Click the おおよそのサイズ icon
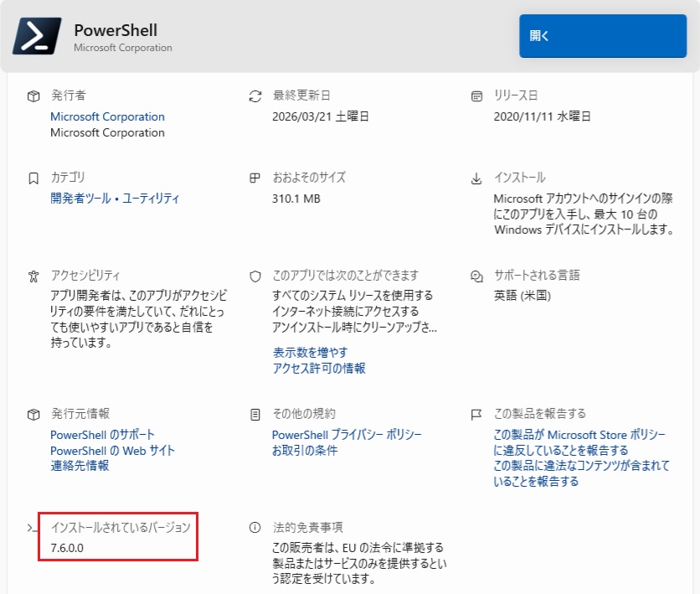 [255, 178]
